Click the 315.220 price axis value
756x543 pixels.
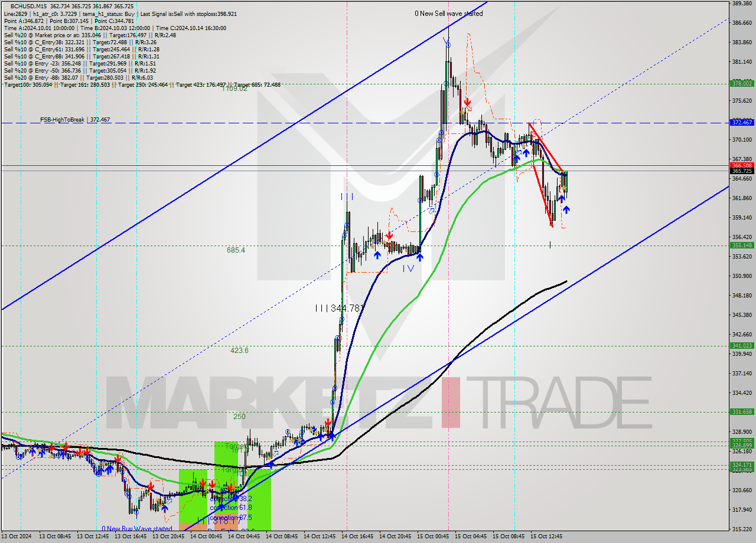742,529
